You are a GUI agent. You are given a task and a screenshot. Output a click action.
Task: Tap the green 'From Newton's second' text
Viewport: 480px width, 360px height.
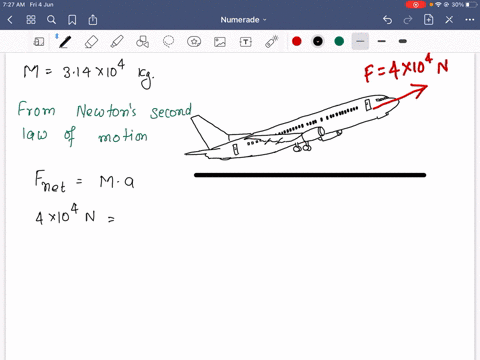104,110
